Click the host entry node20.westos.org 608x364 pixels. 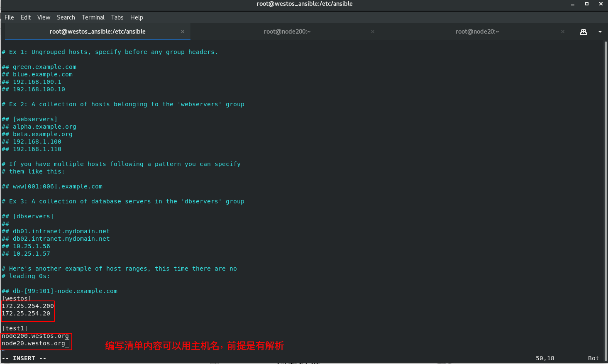33,343
